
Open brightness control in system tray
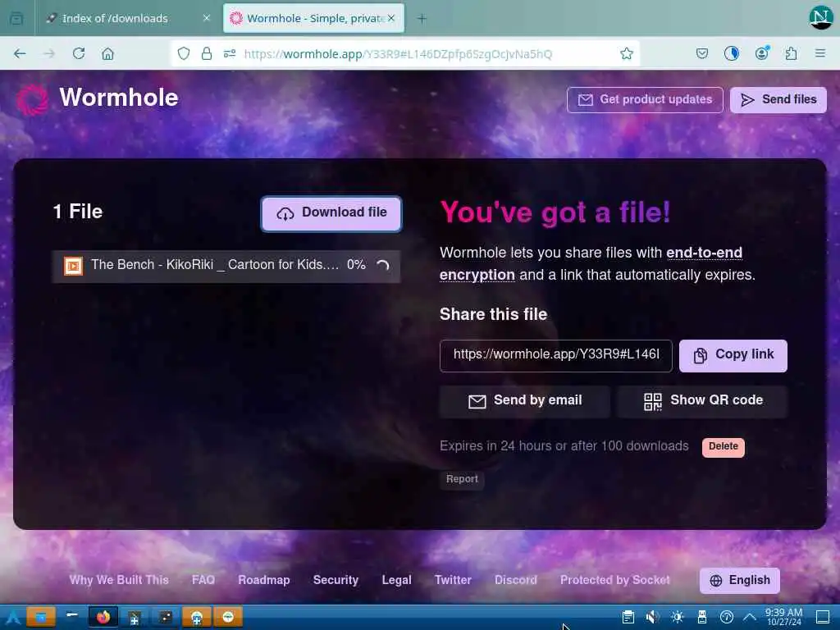click(x=677, y=617)
